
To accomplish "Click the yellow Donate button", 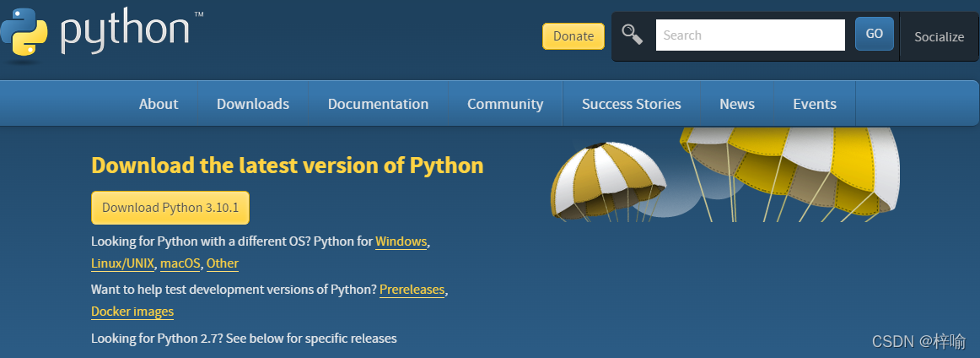I will 573,36.
